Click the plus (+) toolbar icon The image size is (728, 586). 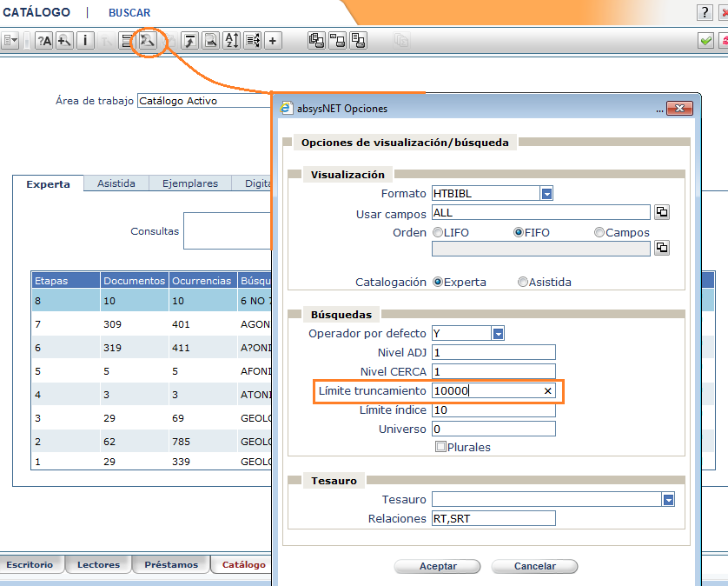point(273,40)
